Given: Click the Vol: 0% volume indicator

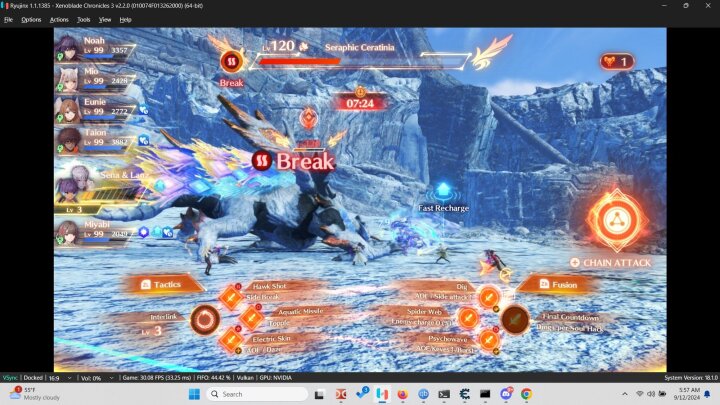Looking at the screenshot, I should [x=92, y=377].
